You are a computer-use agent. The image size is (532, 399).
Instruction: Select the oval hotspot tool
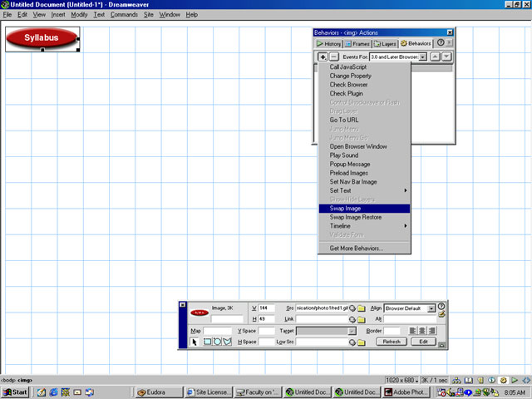coord(216,342)
